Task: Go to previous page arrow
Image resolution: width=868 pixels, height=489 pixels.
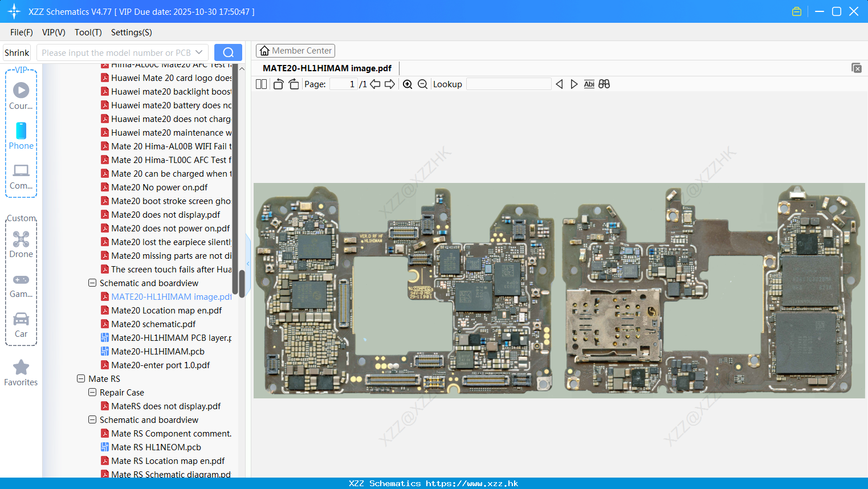Action: 375,84
